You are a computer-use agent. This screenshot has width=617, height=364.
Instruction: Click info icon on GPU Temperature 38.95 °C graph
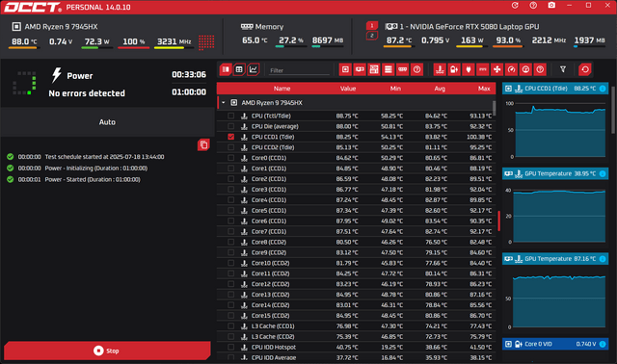pyautogui.click(x=603, y=173)
